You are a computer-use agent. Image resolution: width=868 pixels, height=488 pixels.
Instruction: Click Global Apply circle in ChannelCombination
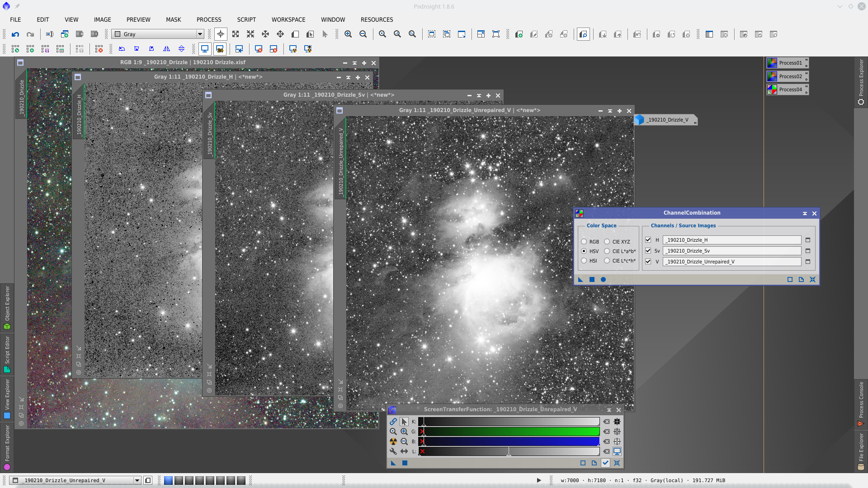[603, 280]
